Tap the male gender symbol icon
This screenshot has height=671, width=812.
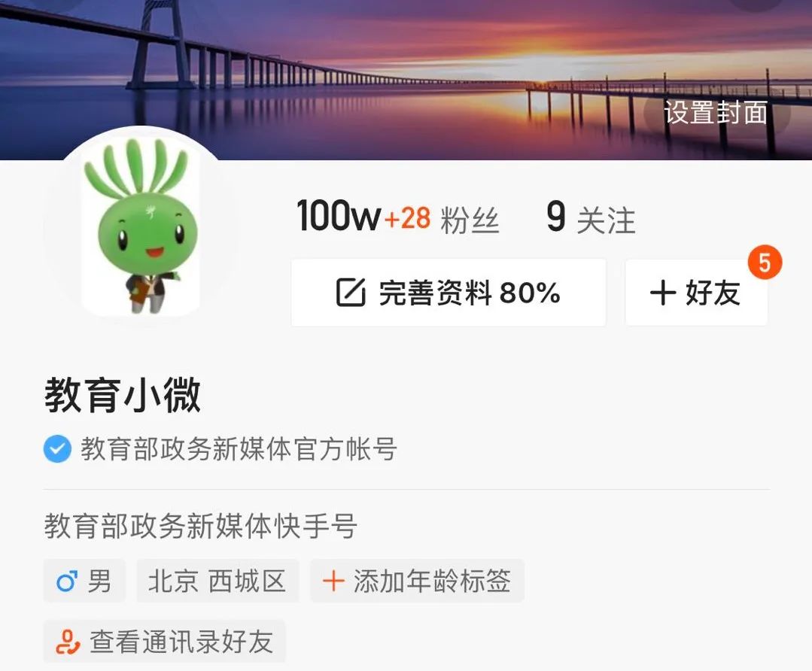tap(67, 581)
